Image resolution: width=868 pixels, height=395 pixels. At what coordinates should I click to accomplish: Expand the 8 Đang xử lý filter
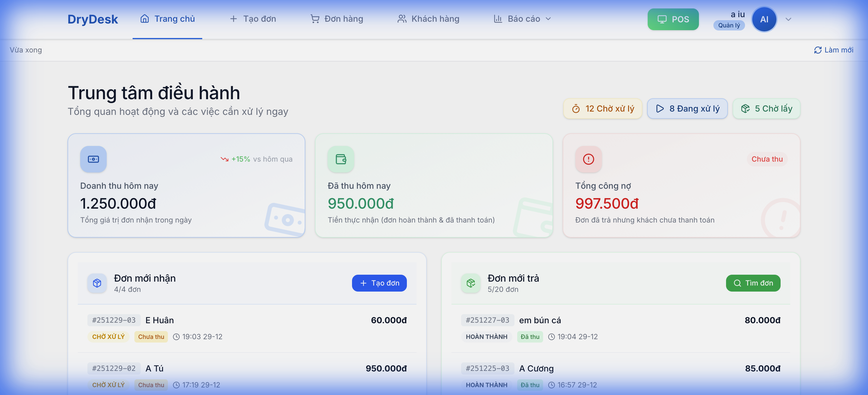pos(687,109)
